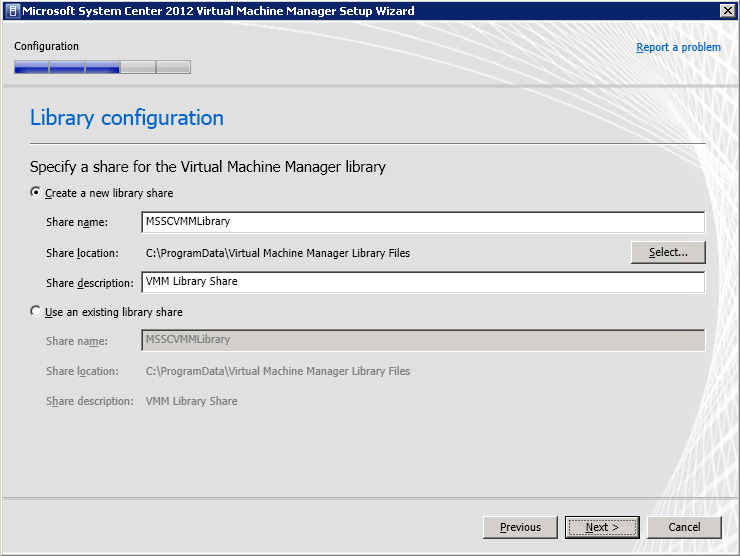Screen dimensions: 740x556
Task: Focus the Share description text box
Action: pyautogui.click(x=423, y=282)
